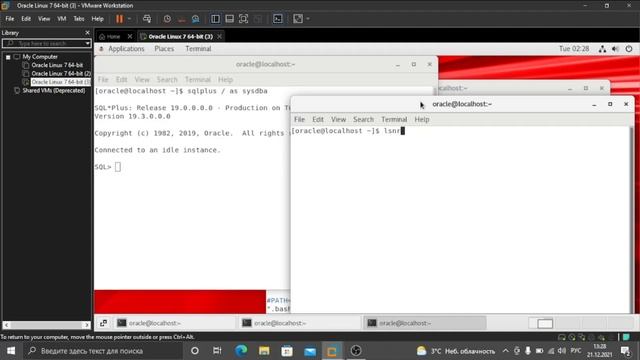The height and width of the screenshot is (360, 640).
Task: Open the library search filter dropdown
Action: (x=87, y=43)
